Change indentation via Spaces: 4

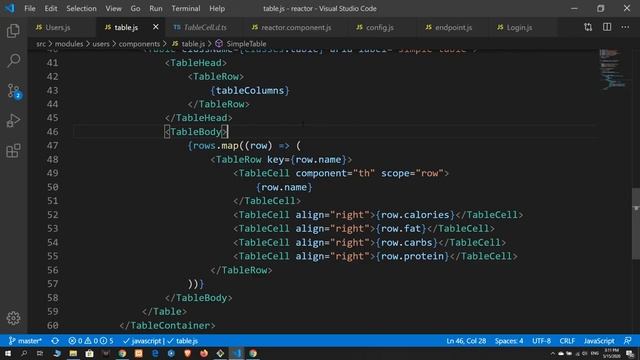(x=509, y=341)
